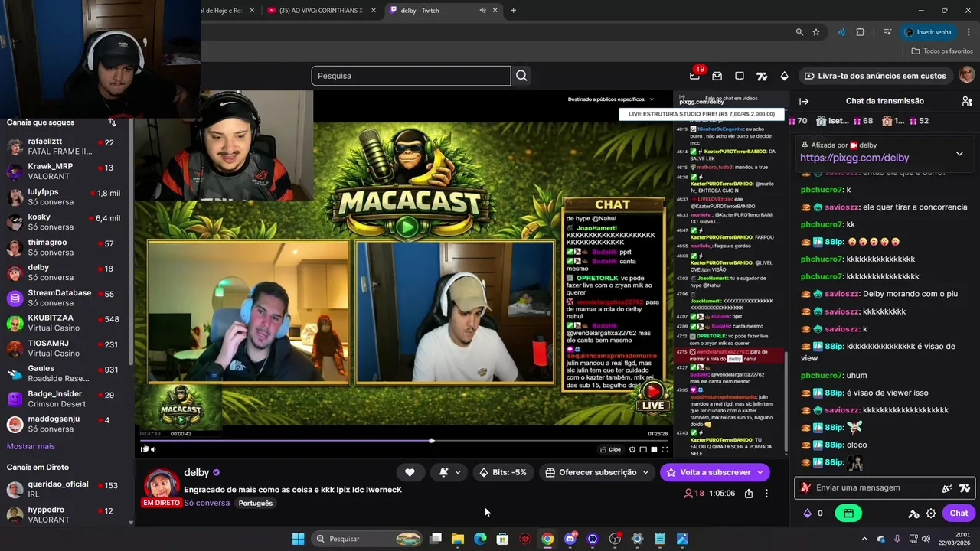980x551 pixels.
Task: Mute the stream volume
Action: [152, 449]
